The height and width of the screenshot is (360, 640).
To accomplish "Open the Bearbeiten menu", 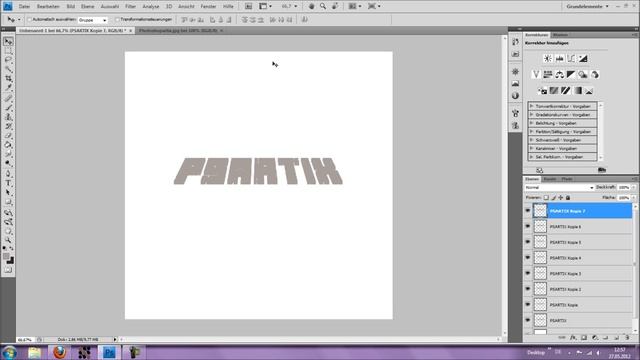I will (48, 7).
